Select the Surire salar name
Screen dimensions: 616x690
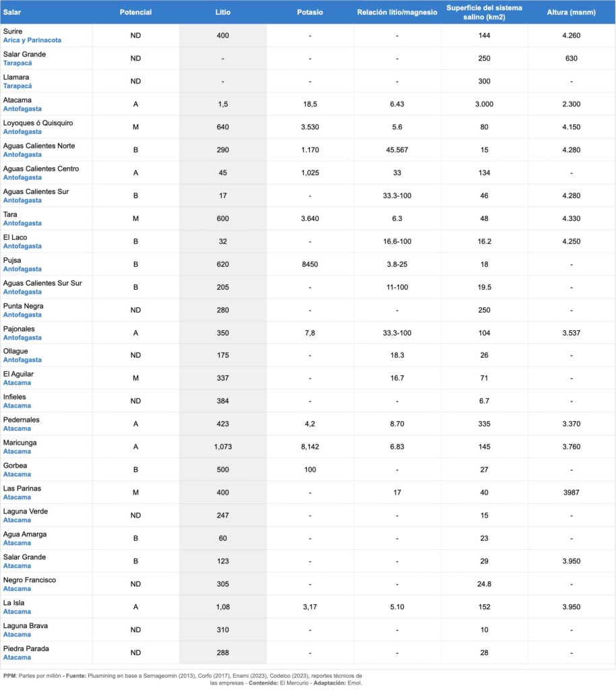pyautogui.click(x=13, y=32)
